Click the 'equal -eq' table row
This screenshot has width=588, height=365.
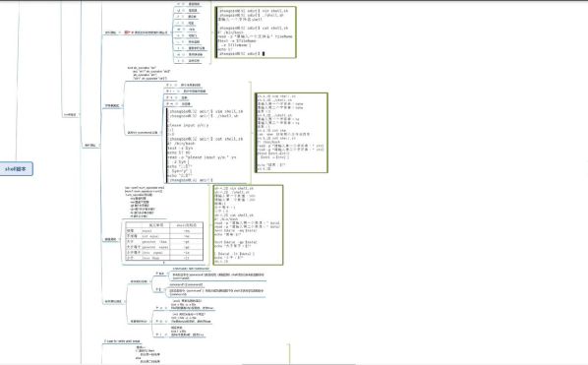click(x=164, y=230)
